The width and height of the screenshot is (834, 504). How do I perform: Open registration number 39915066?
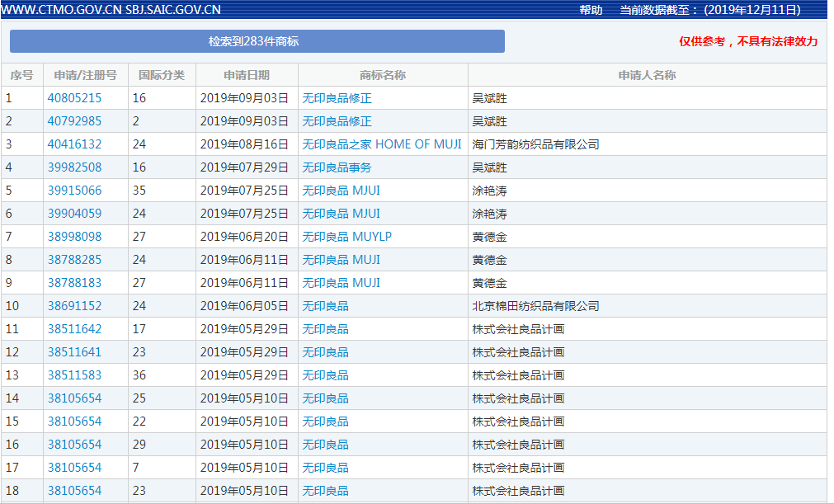coord(74,191)
